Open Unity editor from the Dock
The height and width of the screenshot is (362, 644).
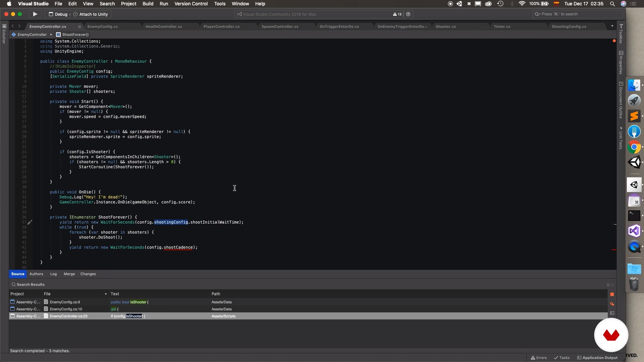coord(634,163)
